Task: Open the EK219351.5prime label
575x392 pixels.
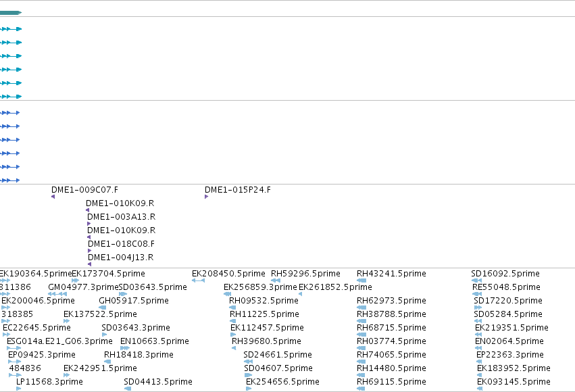Action: pos(511,328)
